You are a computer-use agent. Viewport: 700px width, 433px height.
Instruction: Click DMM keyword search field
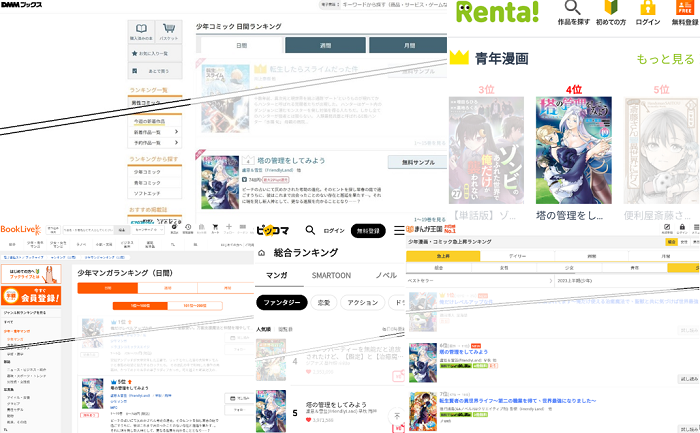[395, 4]
